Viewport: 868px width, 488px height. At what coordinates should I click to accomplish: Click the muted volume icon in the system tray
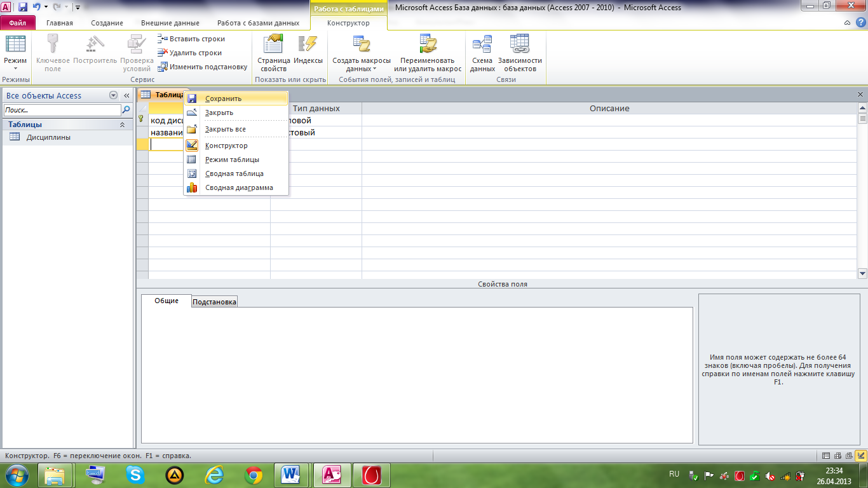[770, 475]
